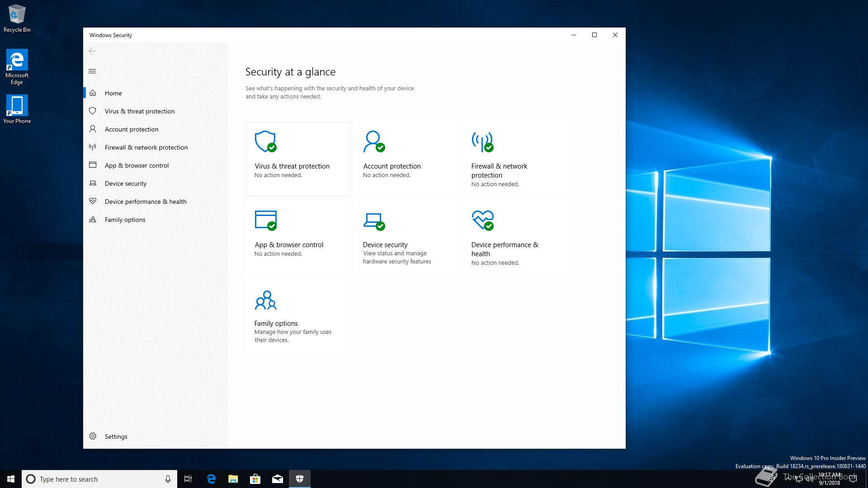Choose Device security in the sidebar

125,183
